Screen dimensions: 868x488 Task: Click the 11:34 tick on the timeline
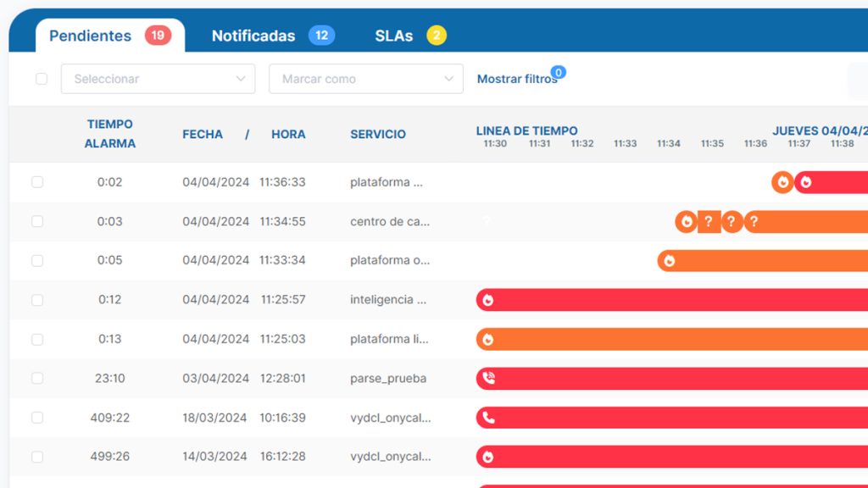click(669, 144)
